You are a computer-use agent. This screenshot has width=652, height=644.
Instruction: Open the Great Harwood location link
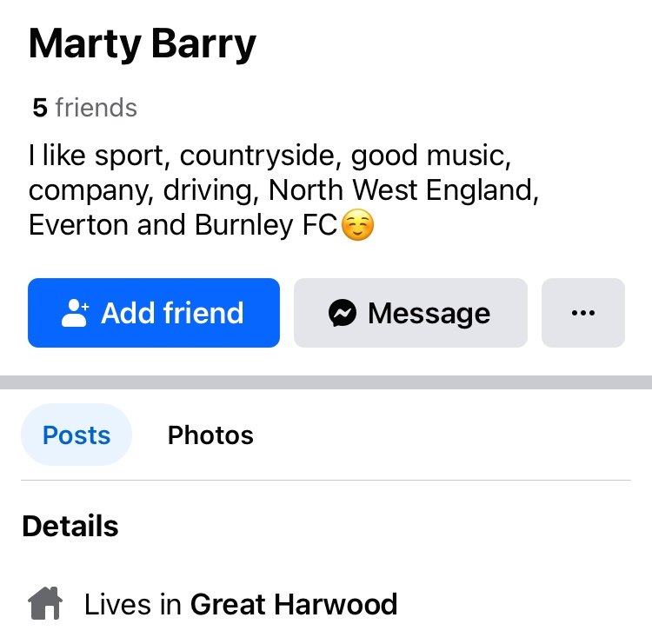click(x=294, y=603)
